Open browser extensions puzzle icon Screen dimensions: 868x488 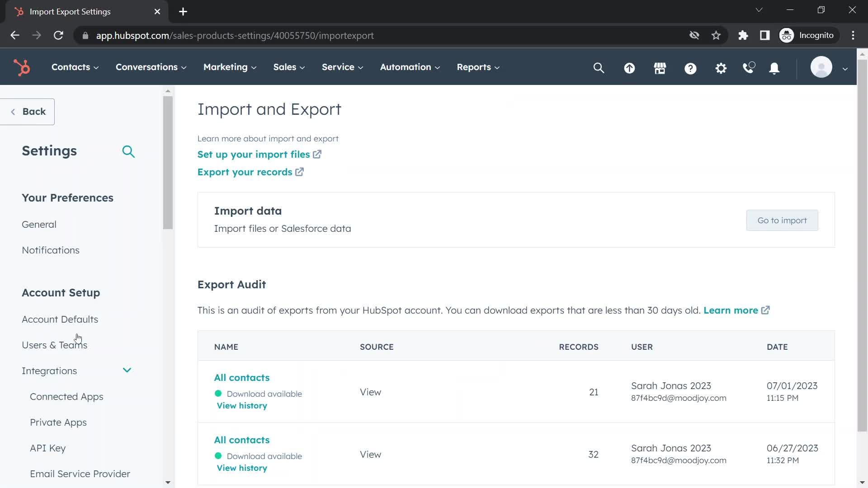coord(743,35)
